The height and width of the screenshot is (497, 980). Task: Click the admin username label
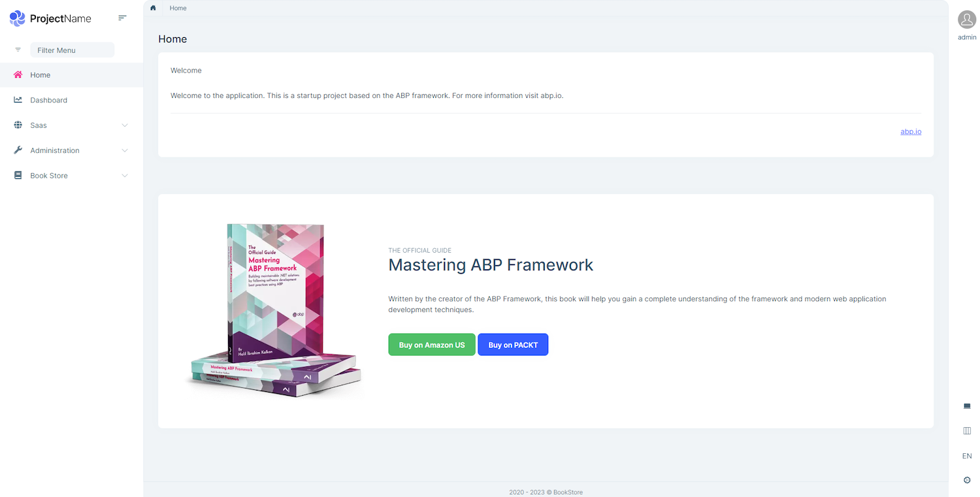[967, 37]
